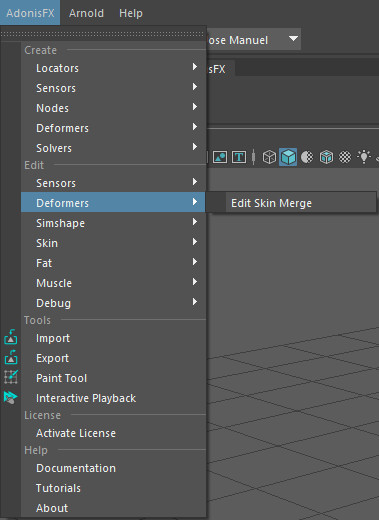The image size is (379, 520).
Task: Open Muscle submenu
Action: click(113, 283)
